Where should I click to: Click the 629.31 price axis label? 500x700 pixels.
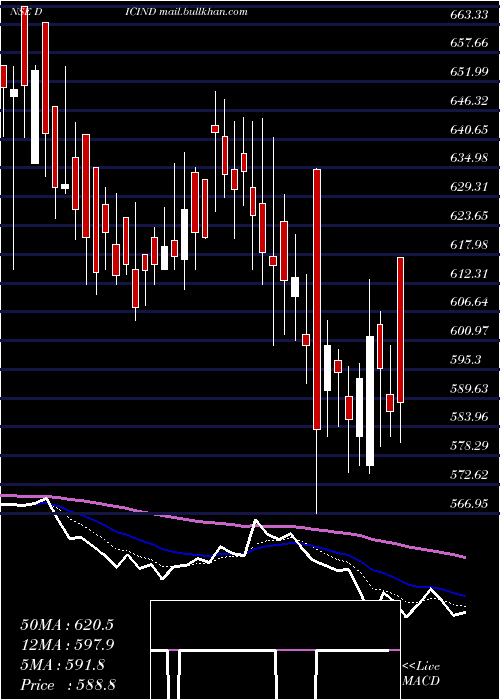pos(469,187)
